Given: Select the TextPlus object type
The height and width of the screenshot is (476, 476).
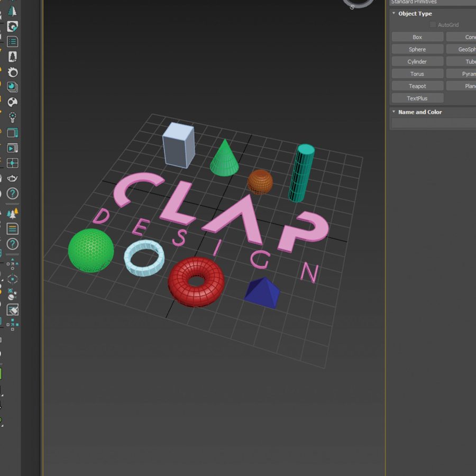Looking at the screenshot, I should [x=417, y=98].
